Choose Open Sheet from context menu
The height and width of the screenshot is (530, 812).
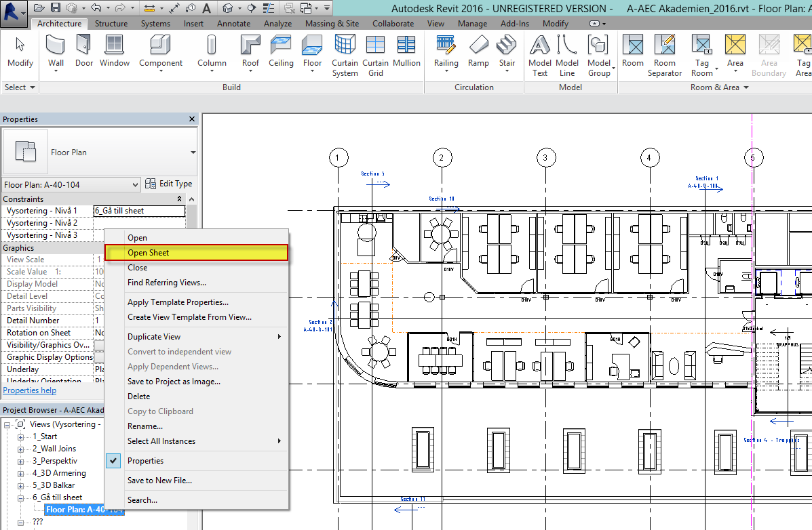tap(197, 253)
